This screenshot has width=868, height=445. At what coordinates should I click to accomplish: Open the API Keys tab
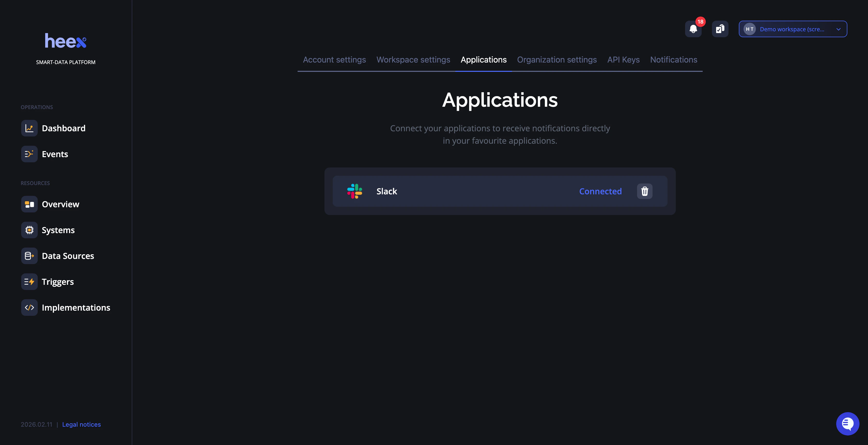[623, 59]
